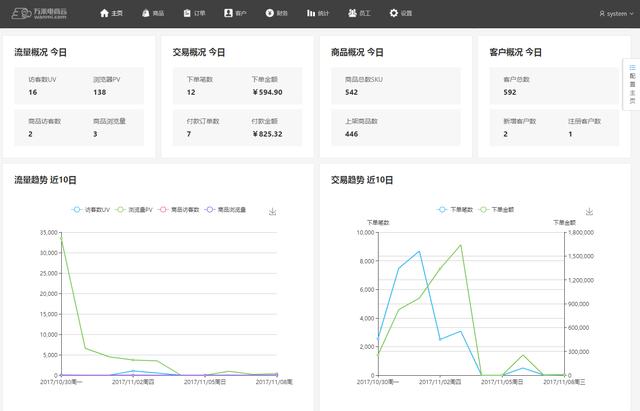Open the 商品 products icon in navbar
The width and height of the screenshot is (640, 411).
pyautogui.click(x=146, y=13)
